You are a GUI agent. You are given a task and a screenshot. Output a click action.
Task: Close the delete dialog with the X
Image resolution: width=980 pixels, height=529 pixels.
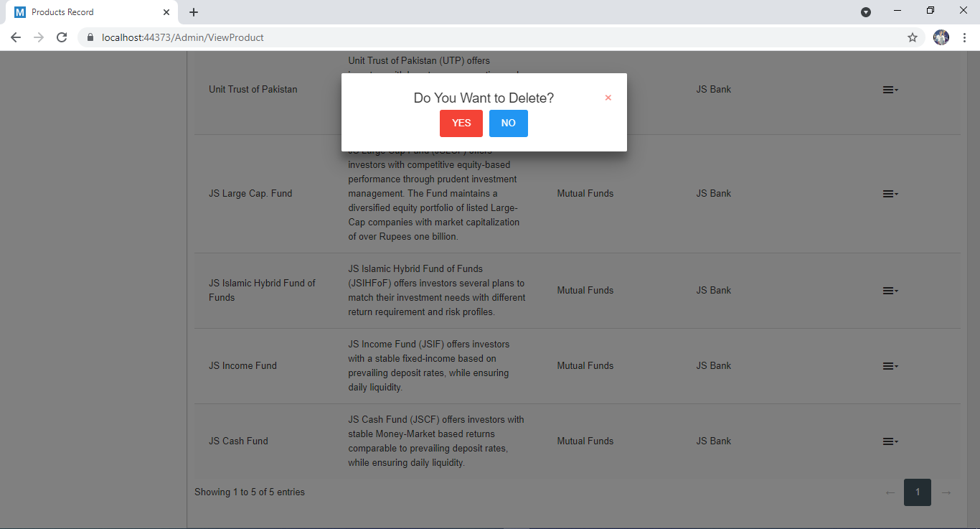(608, 98)
